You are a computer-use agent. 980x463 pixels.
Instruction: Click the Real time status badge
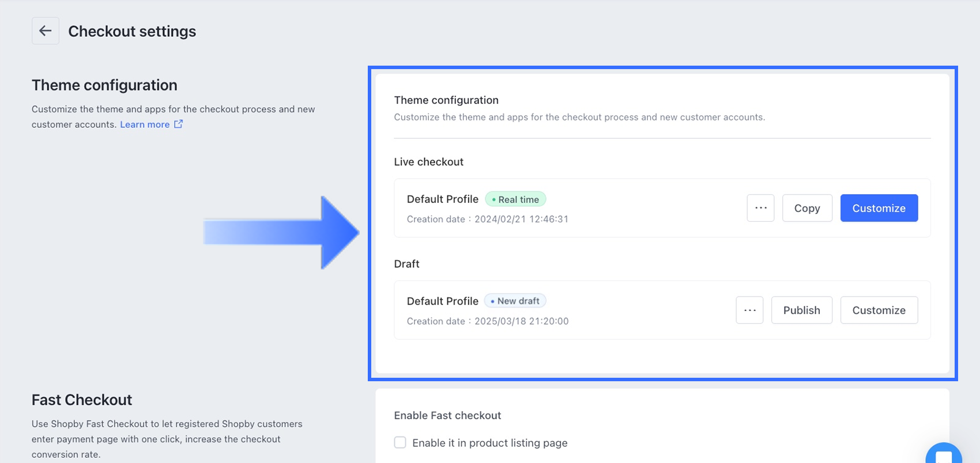515,199
